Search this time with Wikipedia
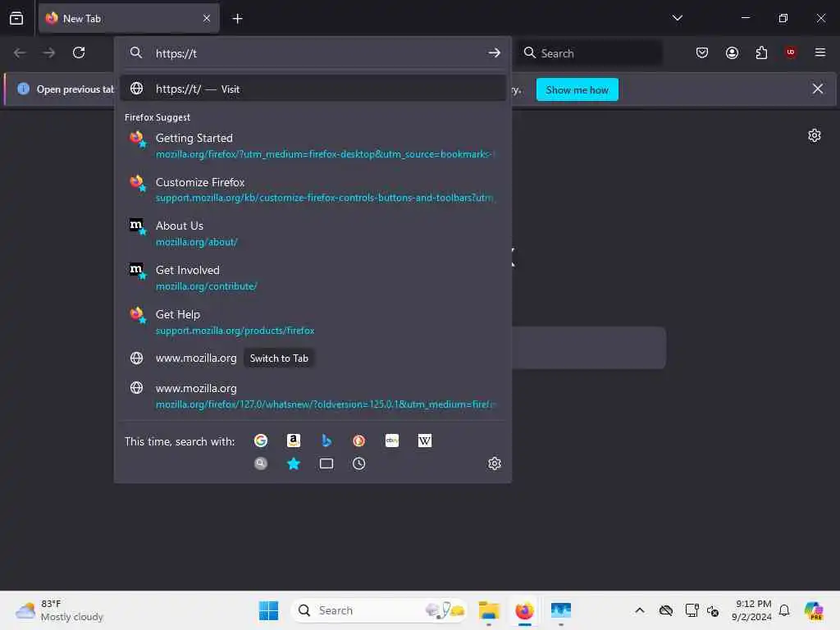This screenshot has height=630, width=840. [425, 441]
